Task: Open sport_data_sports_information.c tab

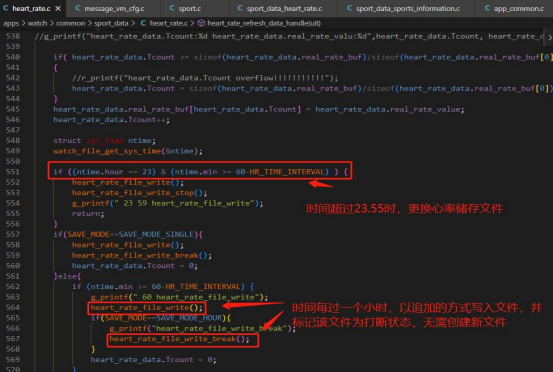Action: (408, 8)
